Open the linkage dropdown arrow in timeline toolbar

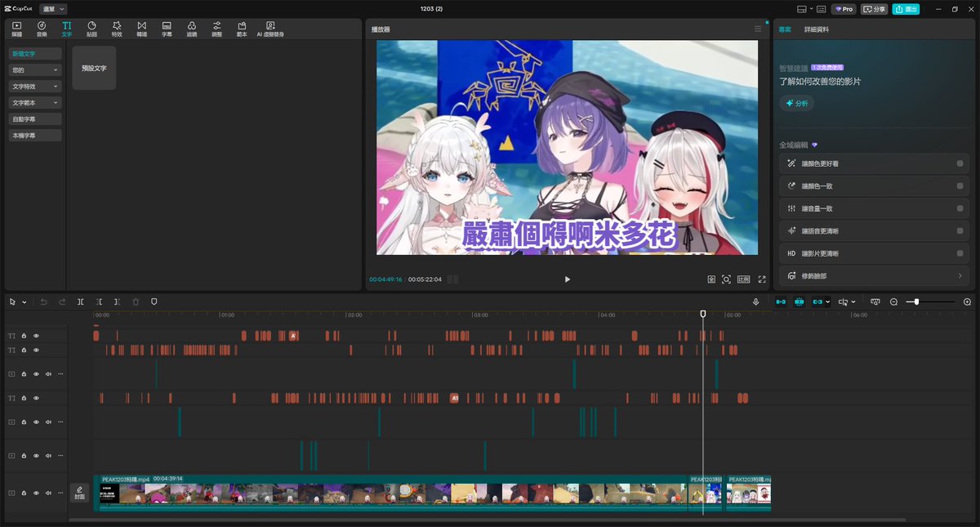tap(828, 301)
